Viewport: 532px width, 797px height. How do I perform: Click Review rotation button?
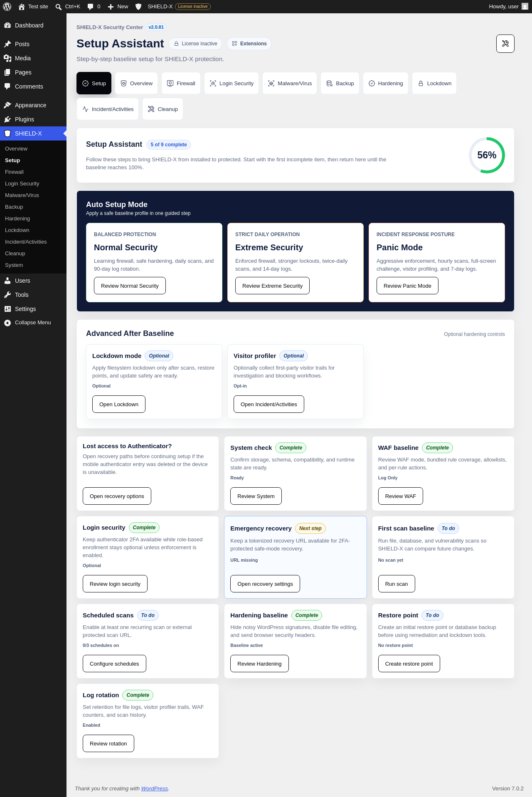pos(108,743)
